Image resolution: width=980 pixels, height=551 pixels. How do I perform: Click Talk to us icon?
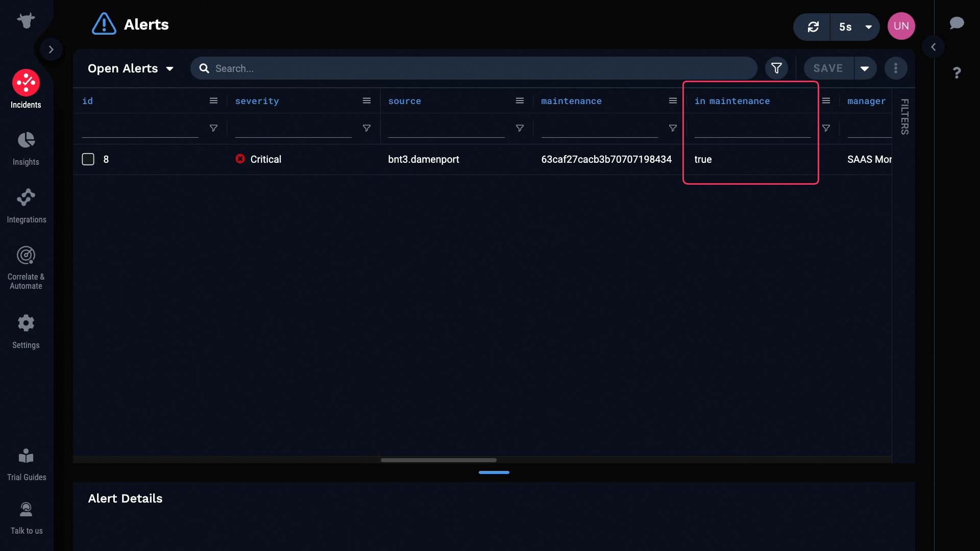pyautogui.click(x=26, y=510)
